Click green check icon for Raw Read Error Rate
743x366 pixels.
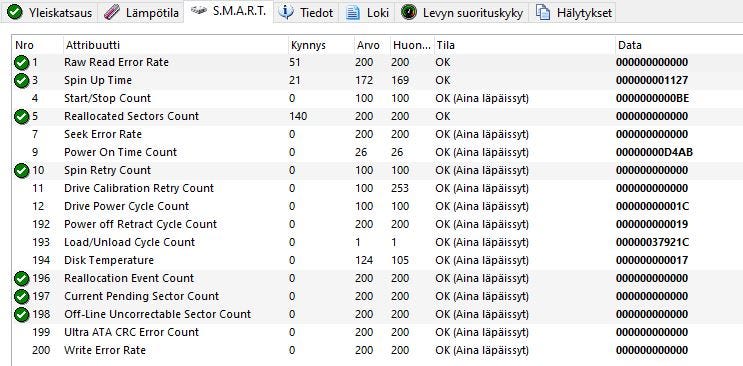21,62
